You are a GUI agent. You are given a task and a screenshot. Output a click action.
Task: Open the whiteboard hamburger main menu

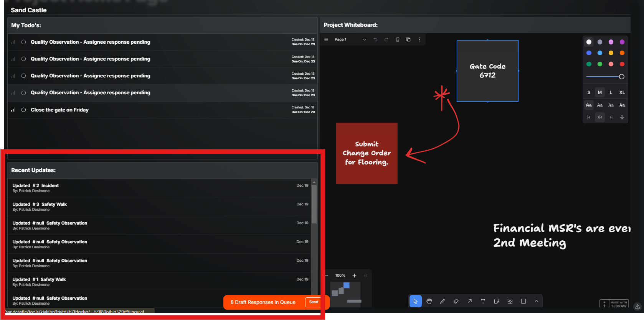click(x=326, y=39)
